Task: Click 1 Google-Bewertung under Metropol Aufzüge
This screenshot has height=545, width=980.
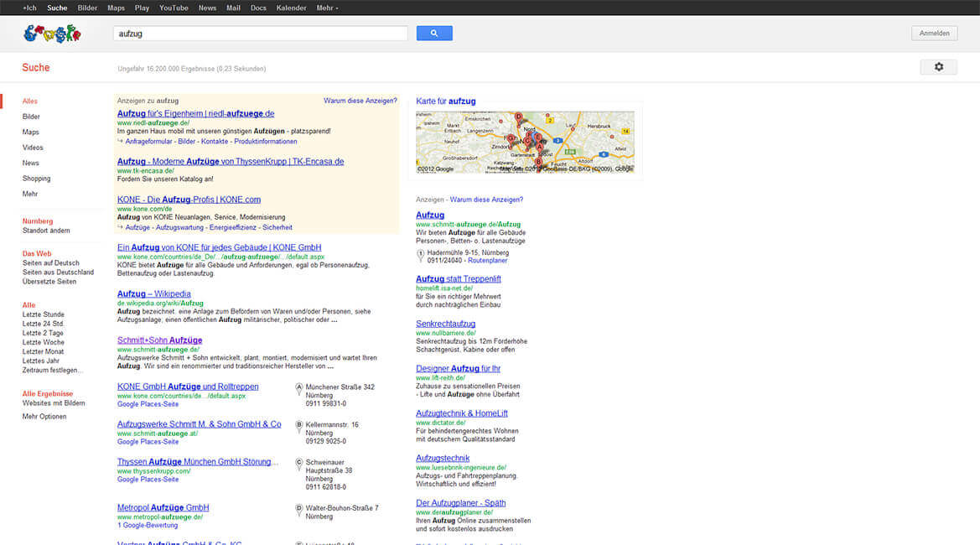Action: 148,526
